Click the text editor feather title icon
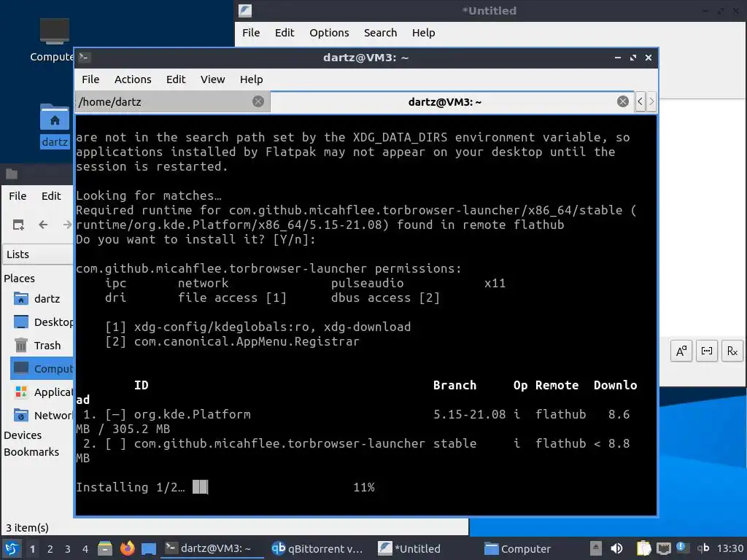This screenshot has width=747, height=560. tap(245, 10)
